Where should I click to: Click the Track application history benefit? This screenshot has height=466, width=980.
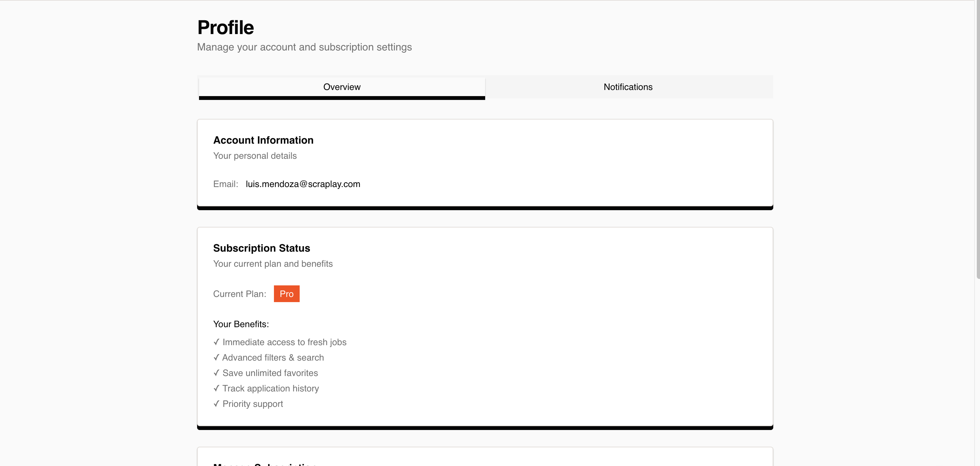270,388
